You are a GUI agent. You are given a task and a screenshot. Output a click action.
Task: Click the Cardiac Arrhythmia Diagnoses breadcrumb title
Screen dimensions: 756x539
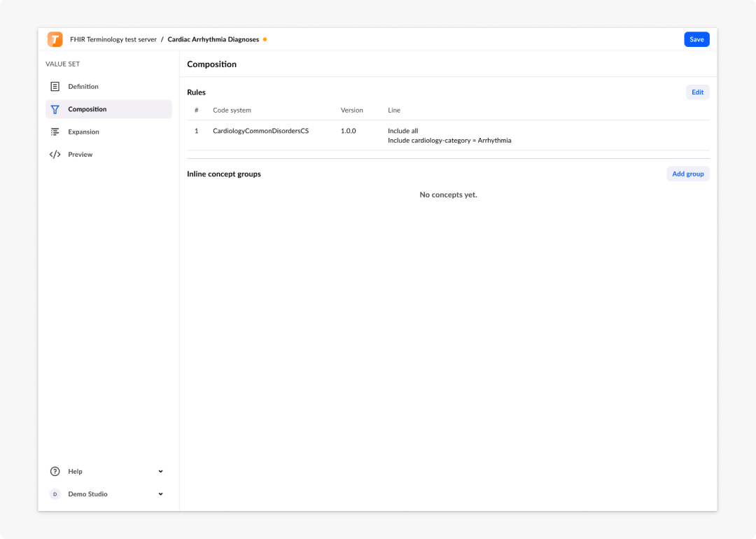[x=213, y=39]
